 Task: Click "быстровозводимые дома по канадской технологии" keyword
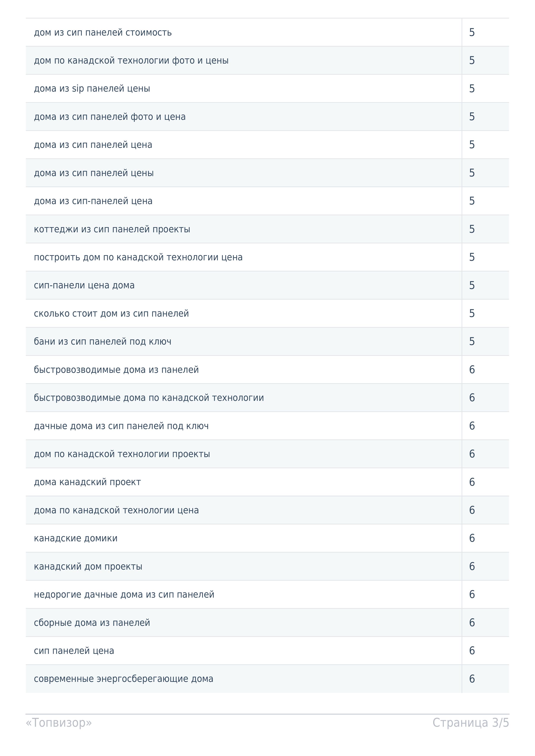point(149,398)
